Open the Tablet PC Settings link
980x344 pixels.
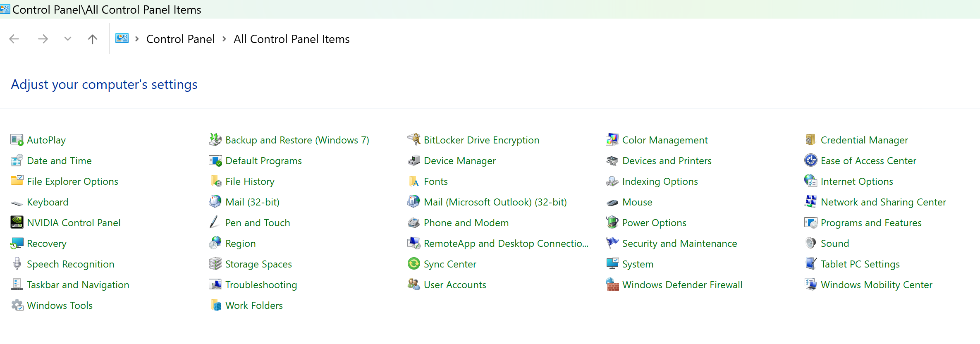pyautogui.click(x=860, y=264)
